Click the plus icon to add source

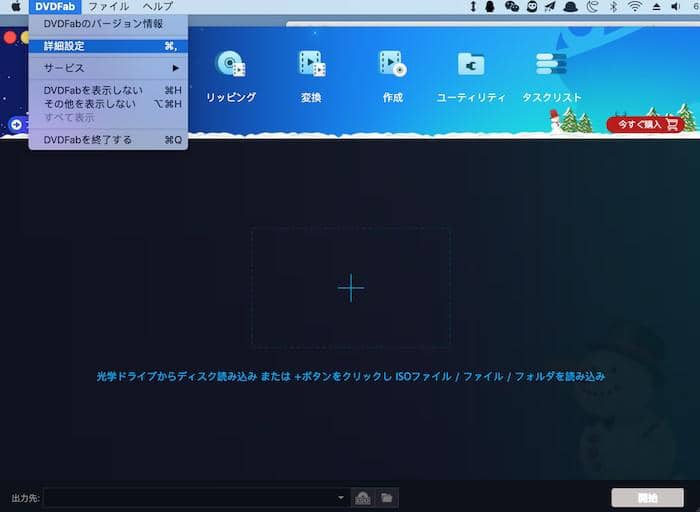[x=351, y=288]
